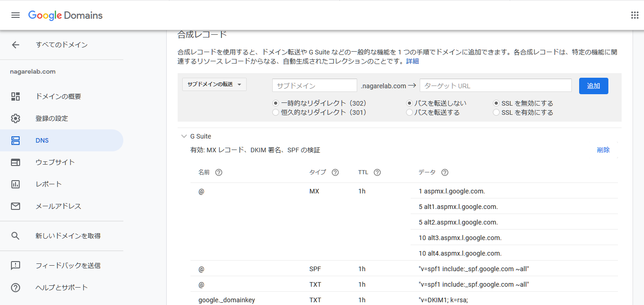This screenshot has width=644, height=305.
Task: Click the 5 alt1.aspmx.l.google.com. entry
Action: 458,207
